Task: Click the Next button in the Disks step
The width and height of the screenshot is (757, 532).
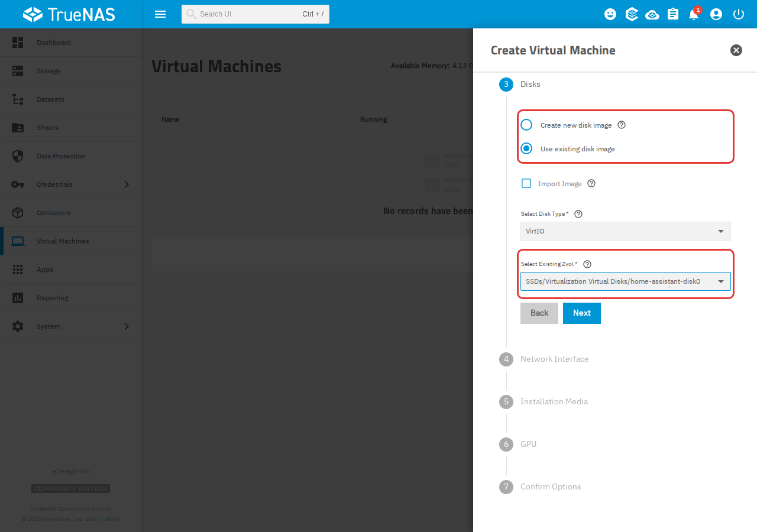Action: [582, 313]
